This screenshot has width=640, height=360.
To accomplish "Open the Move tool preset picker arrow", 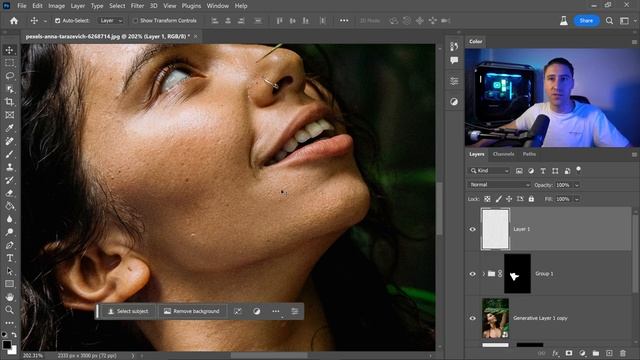I will click(x=45, y=21).
